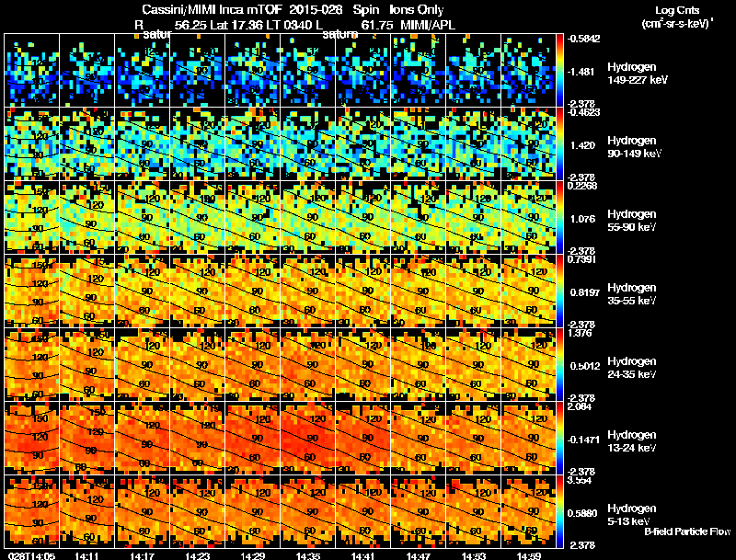Click the 14:35 time axis label
Screen dimensions: 736x560
(308, 555)
